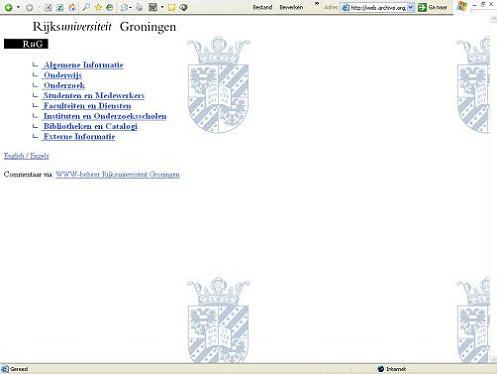Click the Internet zone globe icon
497x374 pixels.
381,369
